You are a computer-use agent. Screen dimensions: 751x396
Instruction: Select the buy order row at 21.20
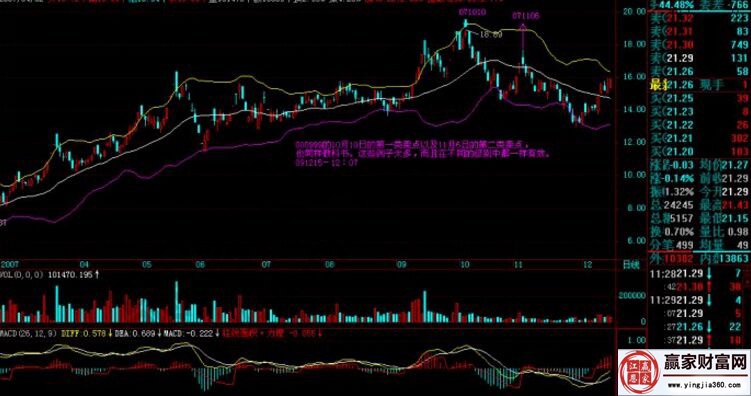click(700, 152)
